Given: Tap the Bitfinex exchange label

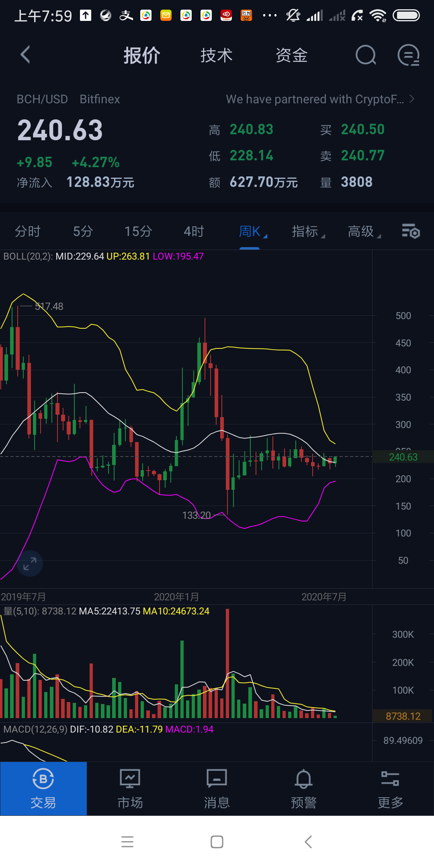Looking at the screenshot, I should pos(100,99).
